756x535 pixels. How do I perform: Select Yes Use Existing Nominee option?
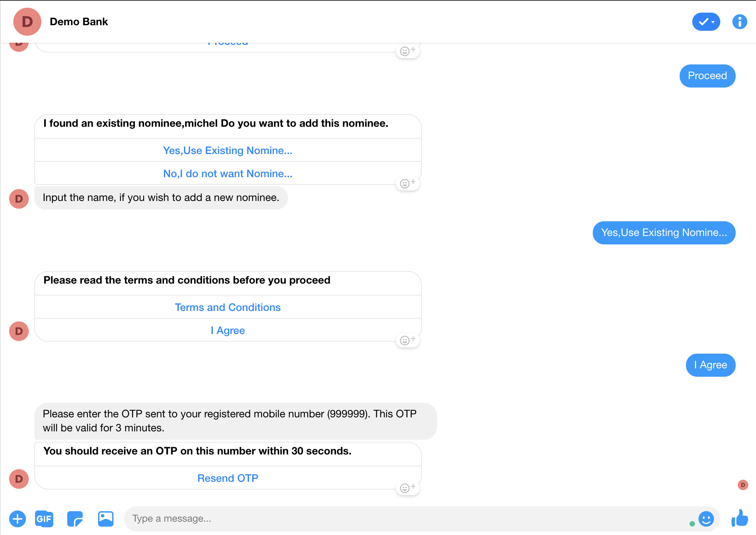tap(228, 150)
